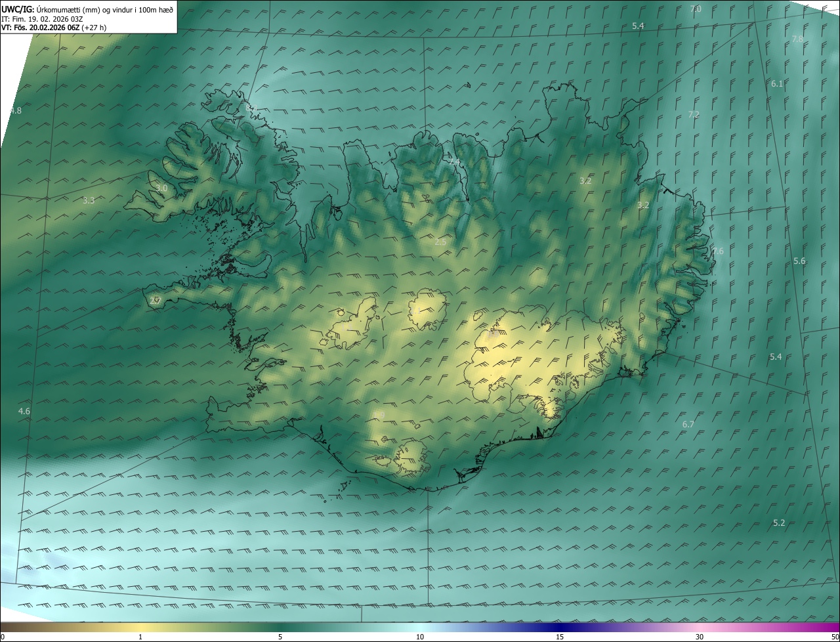Click the dark navy colorbar segment above 15
This screenshot has width=840, height=642.
tap(560, 627)
